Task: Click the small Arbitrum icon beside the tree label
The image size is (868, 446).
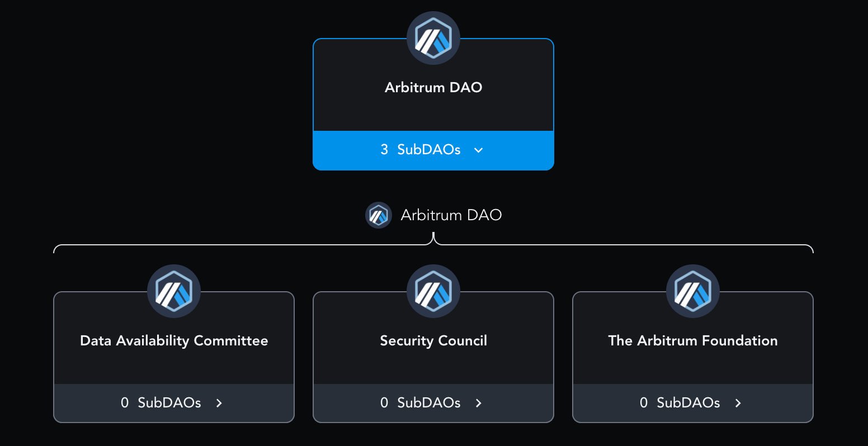Action: (379, 215)
